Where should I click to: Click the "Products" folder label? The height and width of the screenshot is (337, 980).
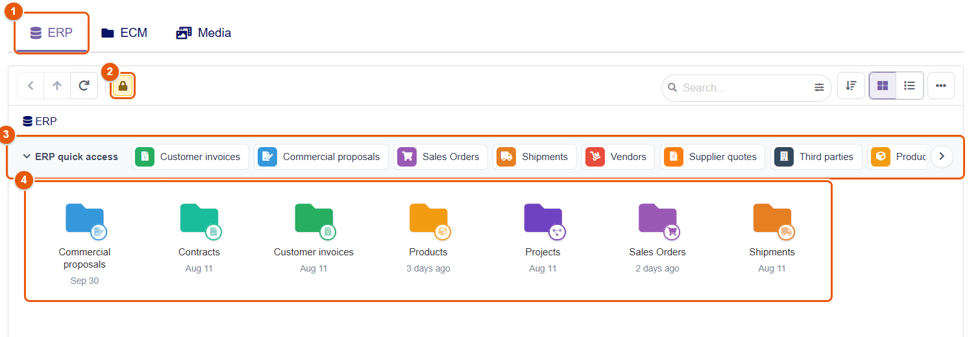pyautogui.click(x=428, y=252)
